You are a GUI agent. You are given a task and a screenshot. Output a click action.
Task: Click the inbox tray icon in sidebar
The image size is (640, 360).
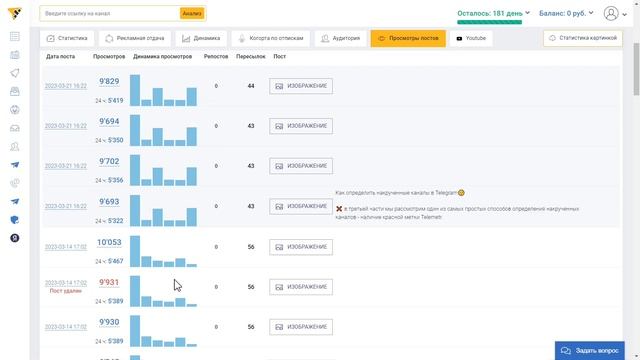(x=15, y=128)
